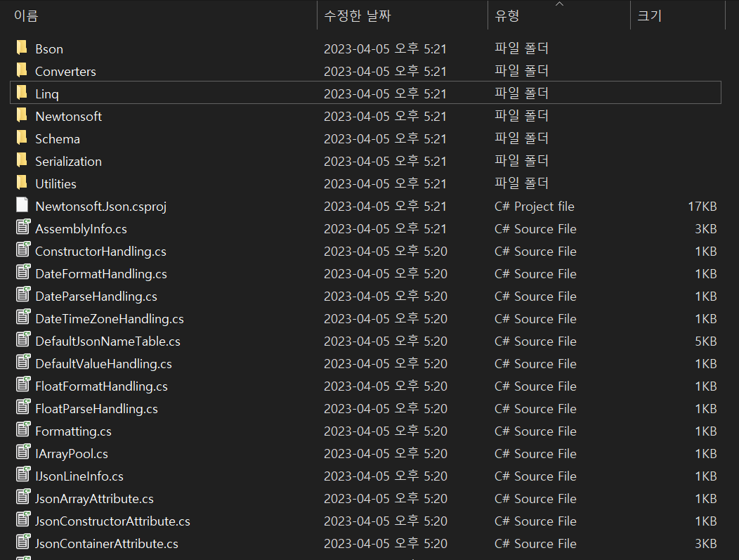The height and width of the screenshot is (560, 739).
Task: Select the Newtonsoft.Json.csproj file name
Action: click(101, 207)
